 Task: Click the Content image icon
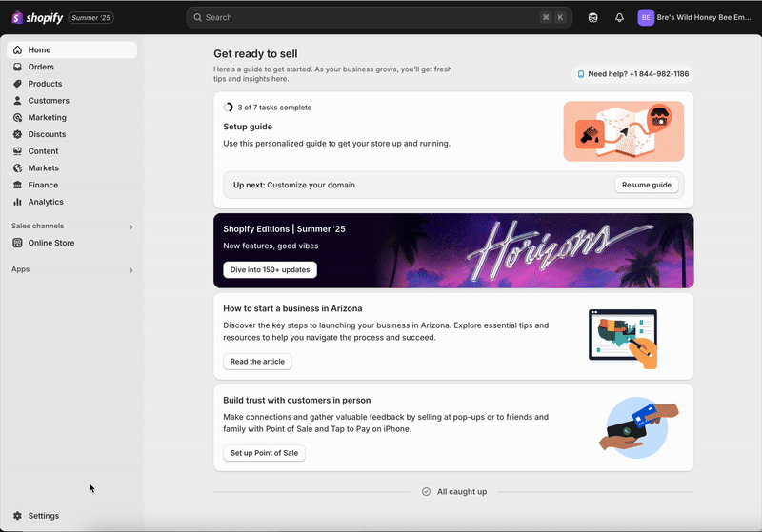(x=17, y=151)
